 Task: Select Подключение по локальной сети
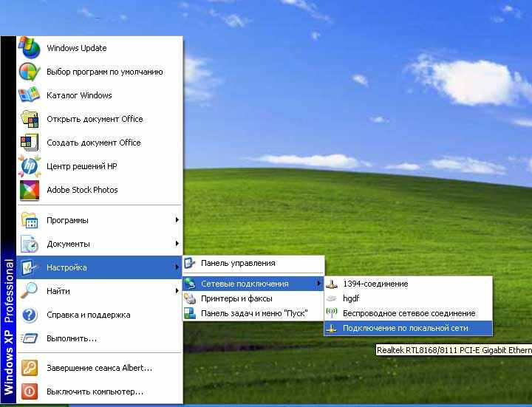pyautogui.click(x=409, y=328)
